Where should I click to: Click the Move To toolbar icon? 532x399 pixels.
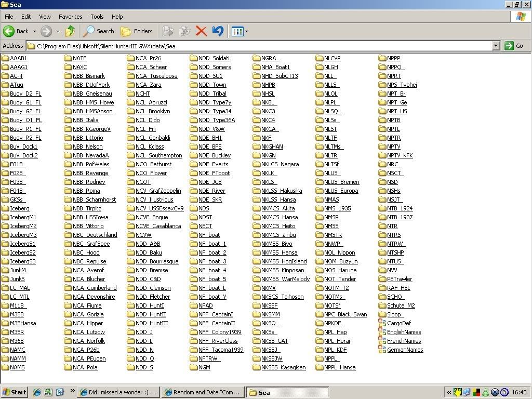168,31
